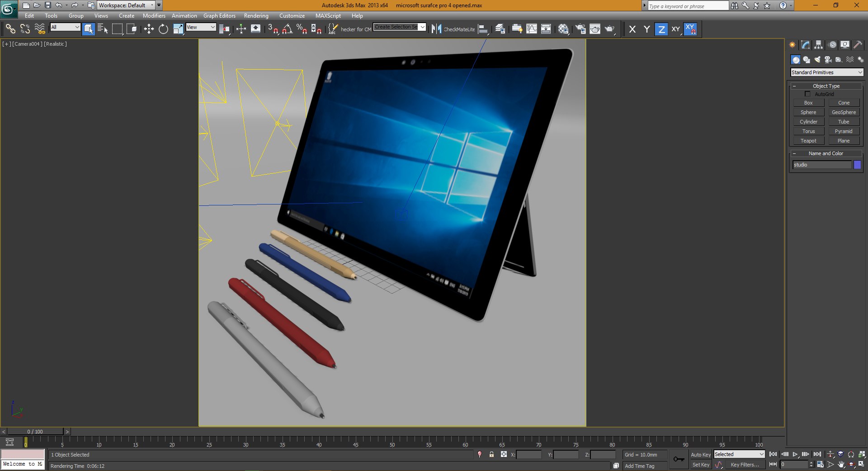Create a Teapot primitive
Screen dimensions: 868x471
point(808,141)
